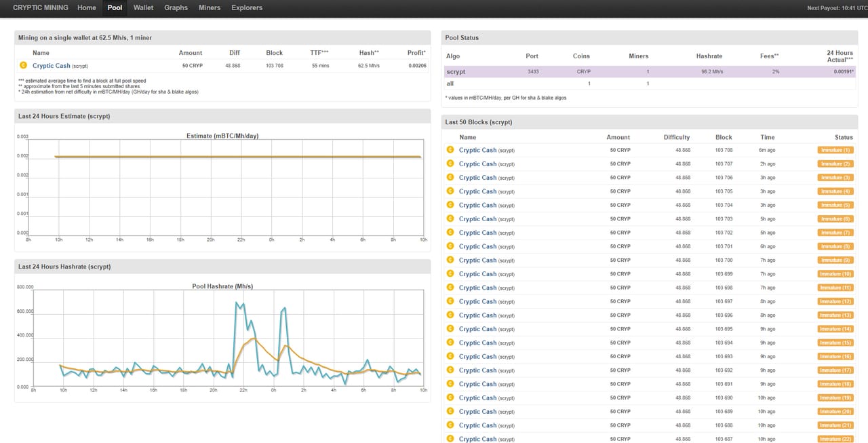Click the coin icon in the block 103 704 row
Image resolution: width=868 pixels, height=443 pixels.
(x=450, y=205)
